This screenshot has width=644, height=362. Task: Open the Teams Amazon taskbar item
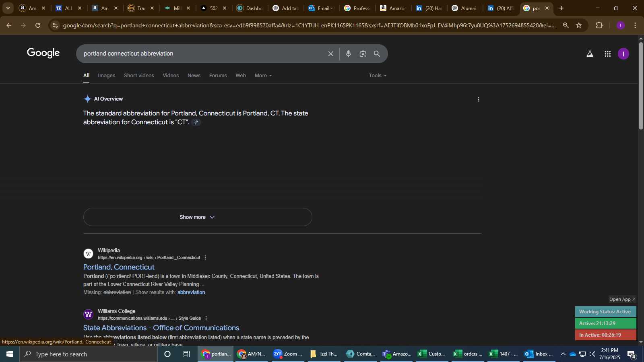[x=397, y=354]
